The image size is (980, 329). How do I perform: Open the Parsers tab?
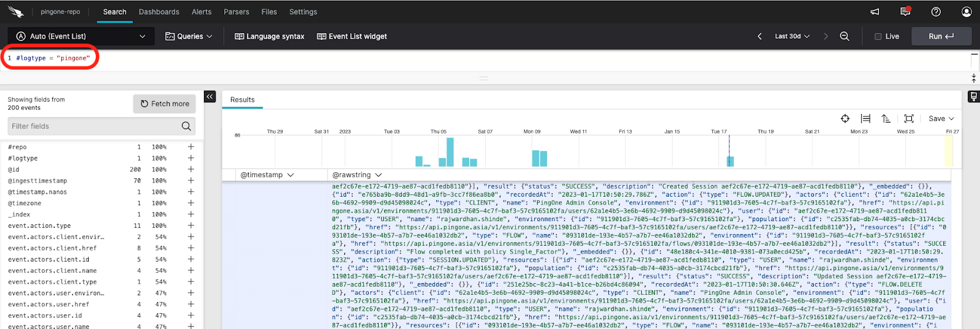(x=236, y=12)
